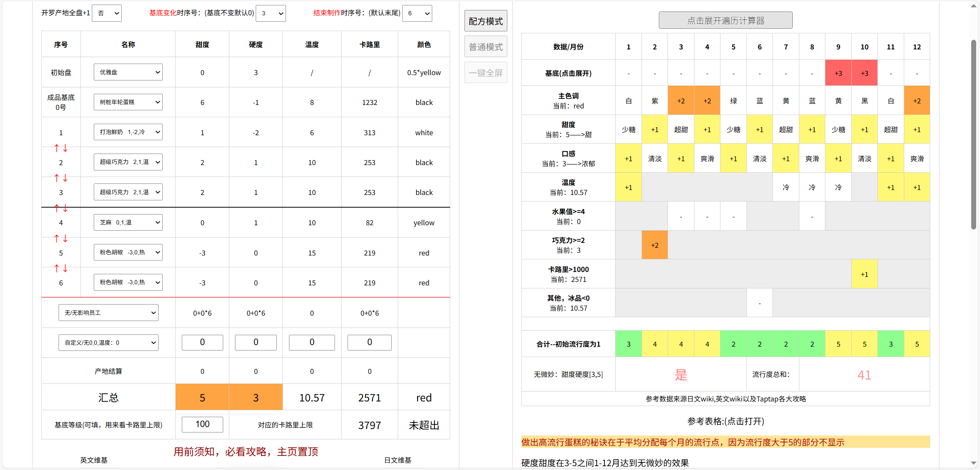Click the red up arrow below row 2

pos(57,178)
